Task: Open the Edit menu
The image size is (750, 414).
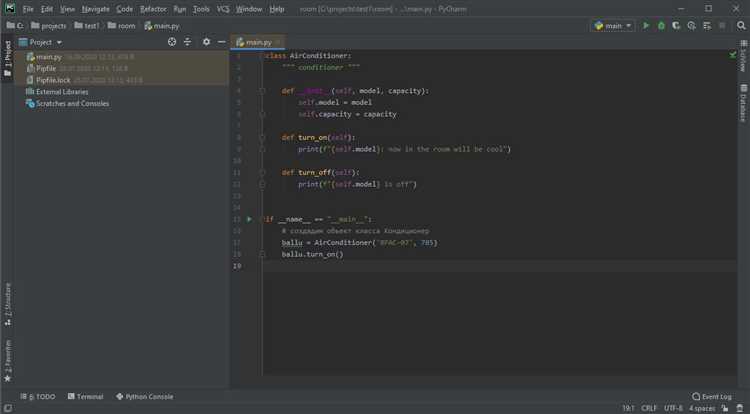Action: 46,9
